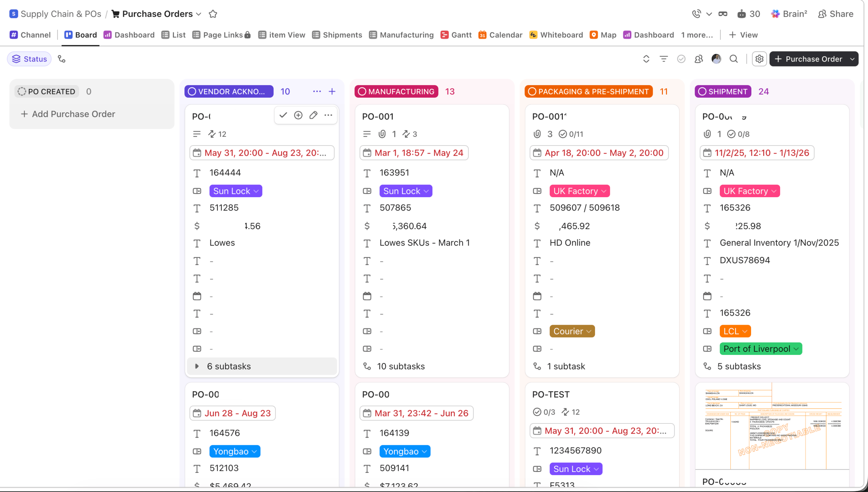Open view settings gear icon

[x=759, y=59]
